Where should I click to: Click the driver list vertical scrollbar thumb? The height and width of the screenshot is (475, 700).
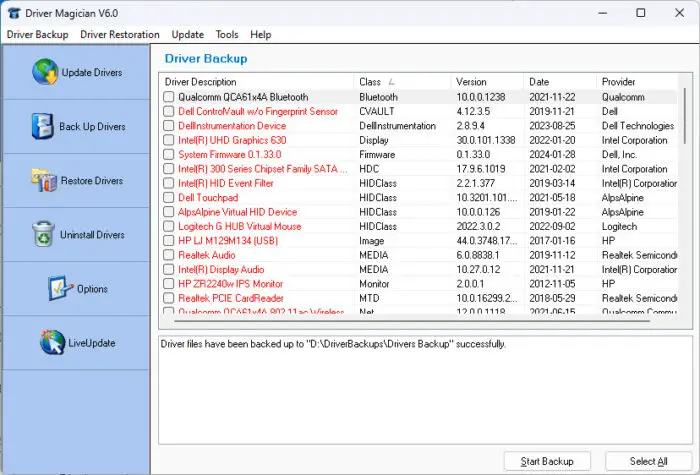pyautogui.click(x=685, y=116)
